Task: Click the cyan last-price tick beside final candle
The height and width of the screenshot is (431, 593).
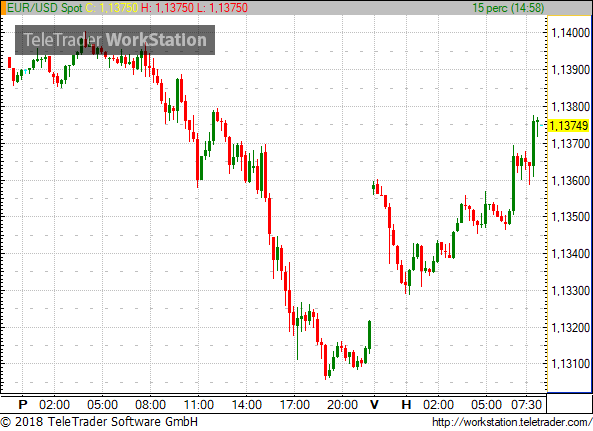Action: (542, 125)
